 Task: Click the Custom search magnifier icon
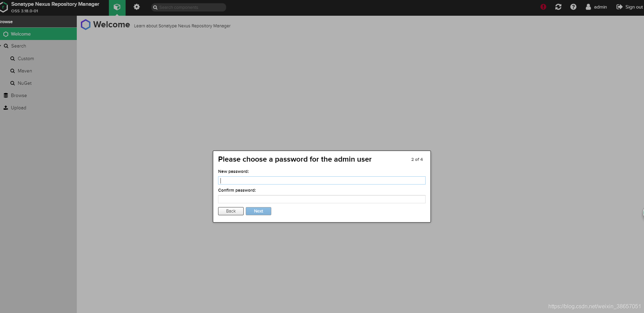13,58
